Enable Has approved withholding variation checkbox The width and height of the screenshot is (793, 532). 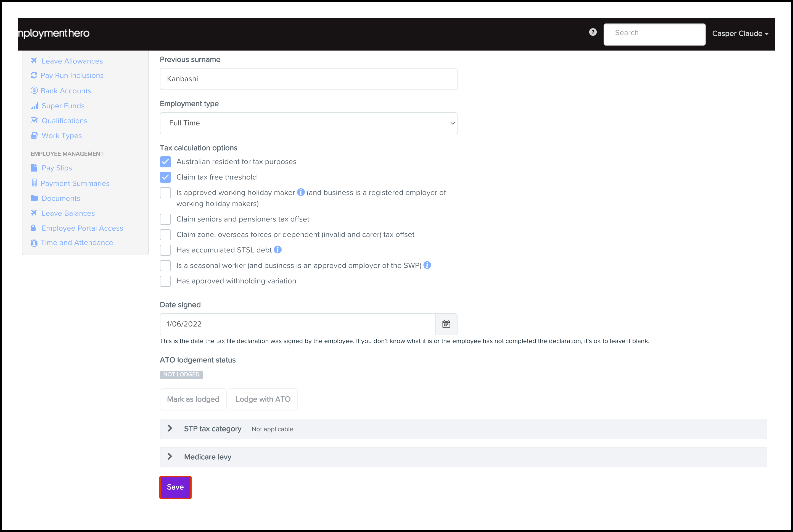(x=165, y=281)
